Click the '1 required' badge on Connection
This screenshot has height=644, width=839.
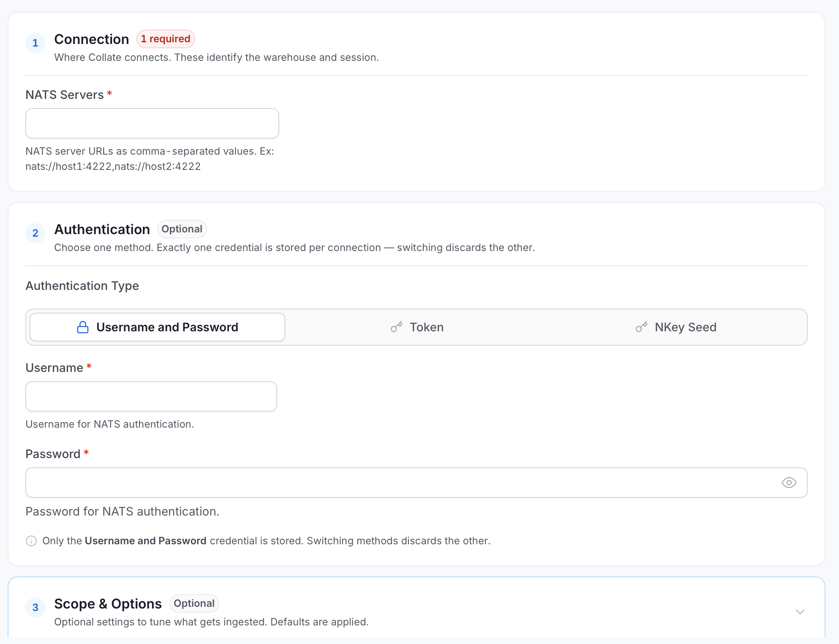click(x=166, y=39)
